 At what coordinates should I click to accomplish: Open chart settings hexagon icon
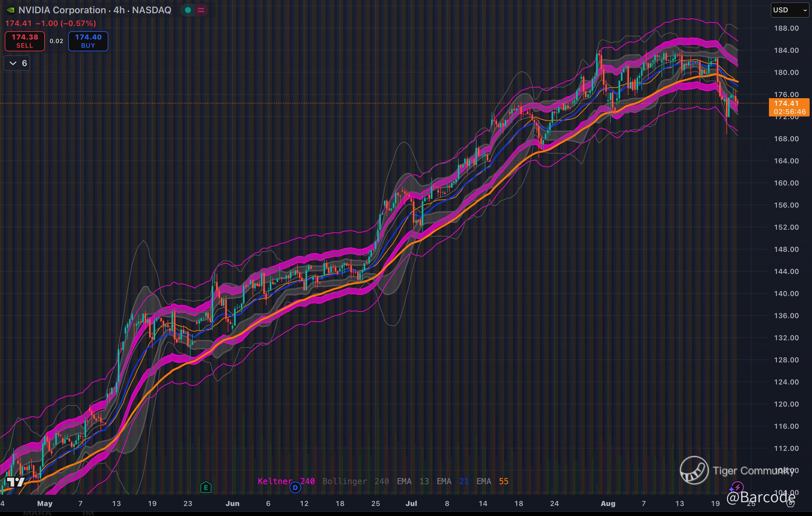(790, 503)
